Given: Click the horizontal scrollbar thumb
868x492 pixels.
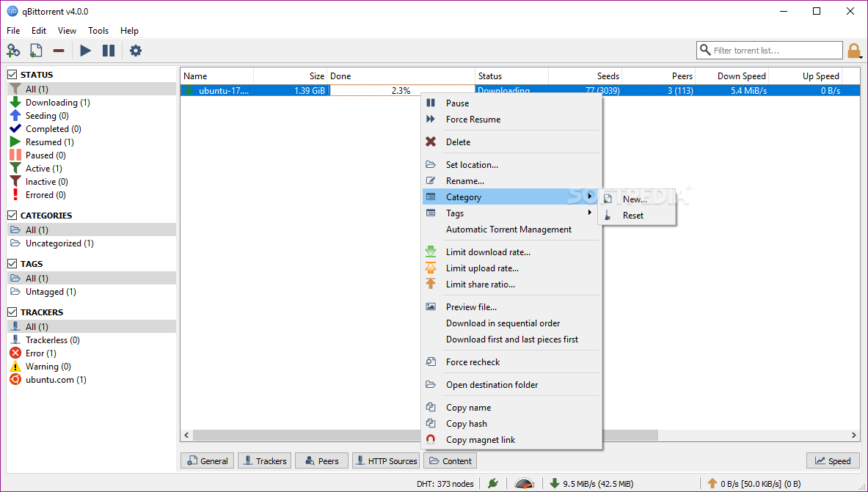Looking at the screenshot, I should click(x=425, y=435).
